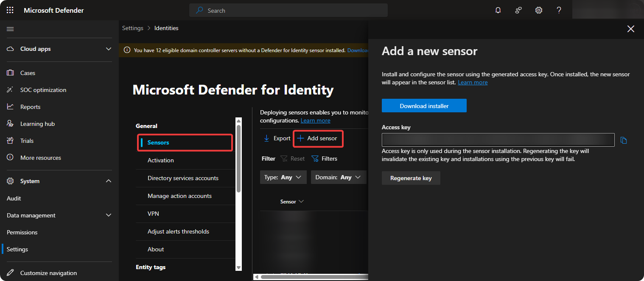Image resolution: width=644 pixels, height=281 pixels.
Task: Open the Type: Any filter dropdown
Action: (x=283, y=177)
